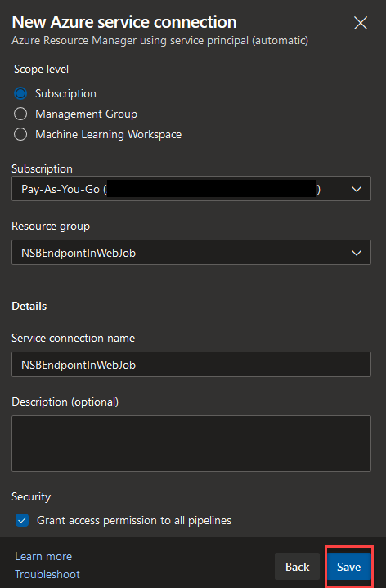Click the Details section heading

[29, 306]
